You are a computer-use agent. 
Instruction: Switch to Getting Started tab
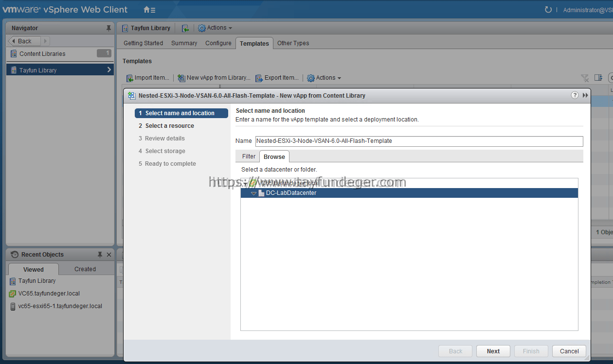[143, 43]
